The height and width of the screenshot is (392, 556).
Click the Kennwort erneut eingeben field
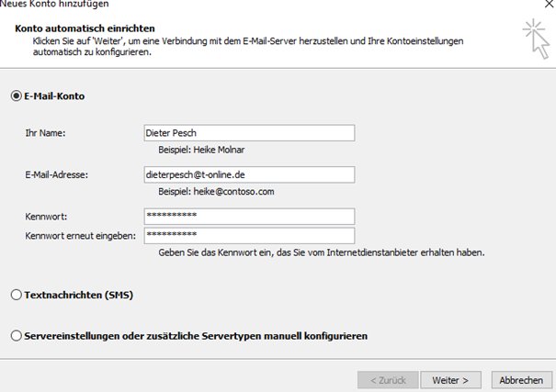pos(249,236)
